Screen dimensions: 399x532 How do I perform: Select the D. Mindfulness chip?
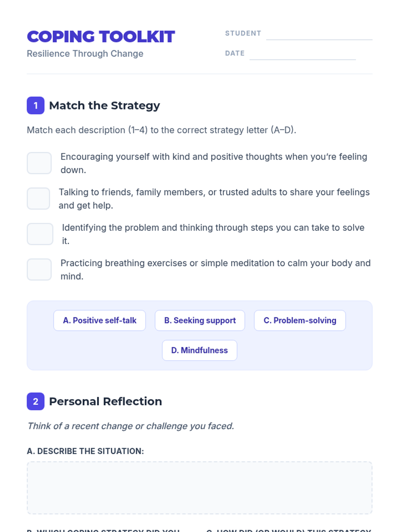[199, 350]
